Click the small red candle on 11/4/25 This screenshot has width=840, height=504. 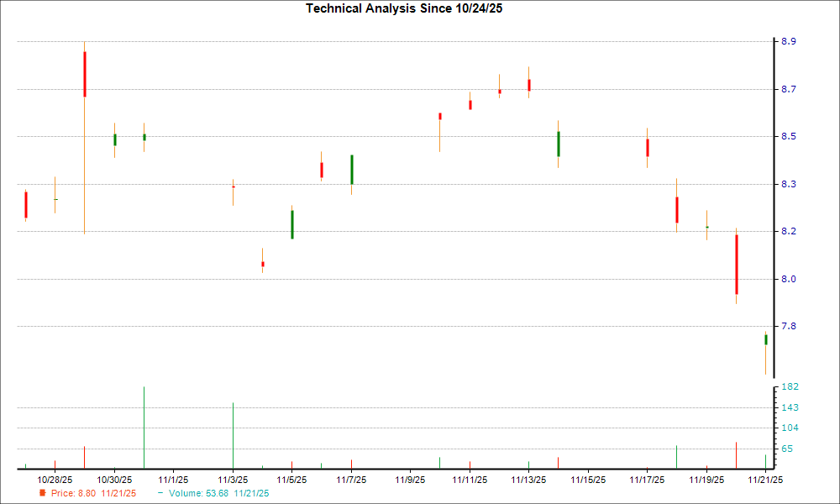tap(262, 263)
